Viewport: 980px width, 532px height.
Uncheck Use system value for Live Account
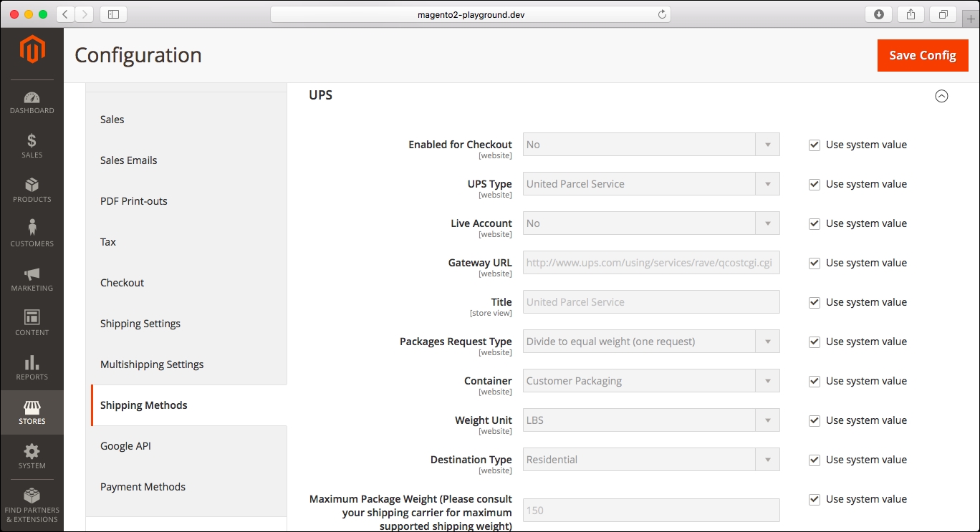[x=814, y=223]
